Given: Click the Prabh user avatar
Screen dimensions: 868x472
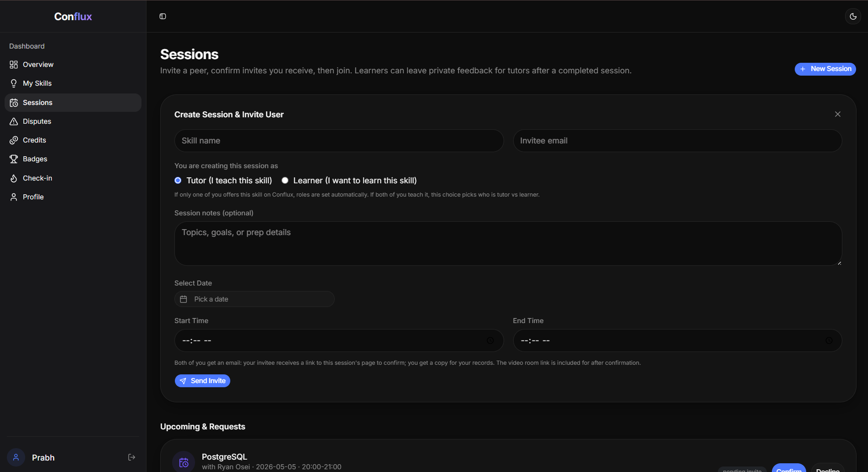Looking at the screenshot, I should pyautogui.click(x=16, y=457).
